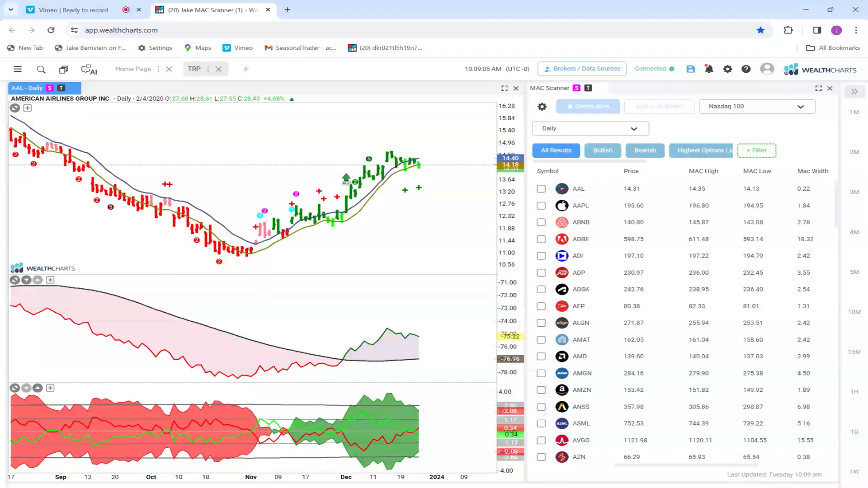The width and height of the screenshot is (868, 488).
Task: Open the alerts bell icon
Action: coord(709,69)
